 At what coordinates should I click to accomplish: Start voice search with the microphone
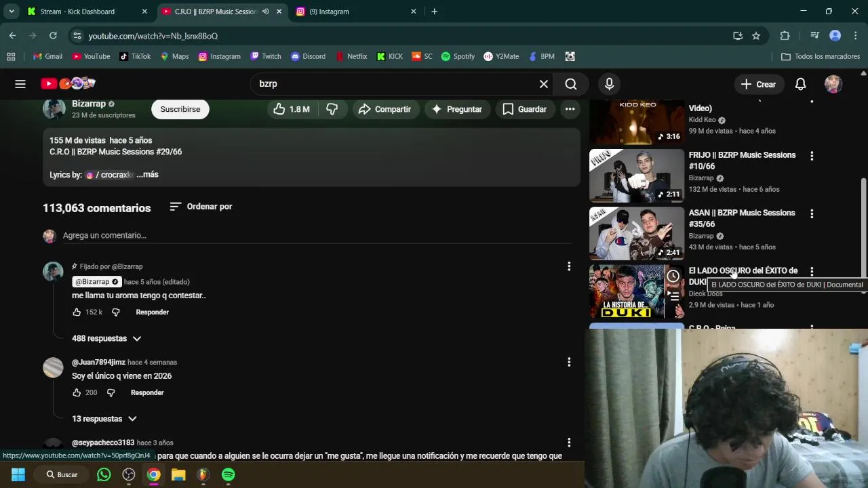(609, 84)
